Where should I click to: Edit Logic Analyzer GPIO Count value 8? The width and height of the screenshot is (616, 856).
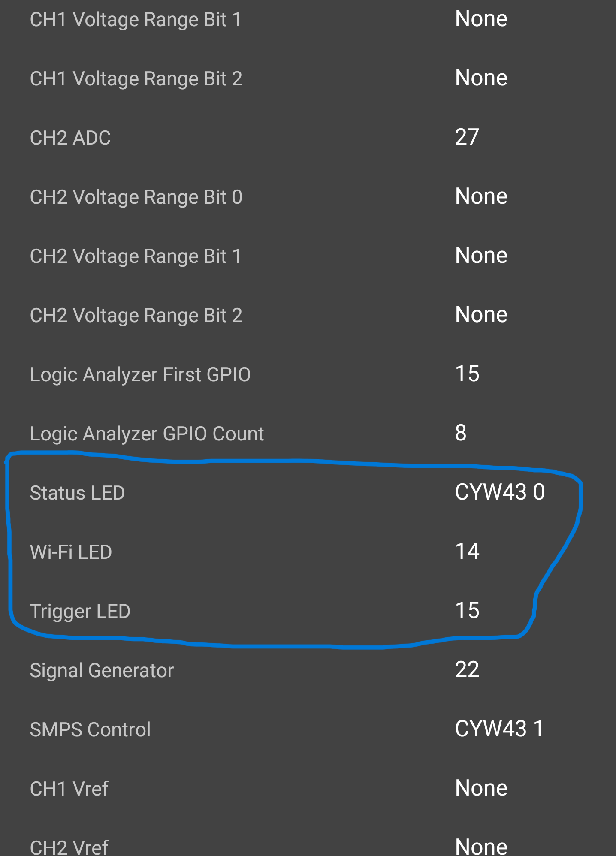tap(461, 433)
